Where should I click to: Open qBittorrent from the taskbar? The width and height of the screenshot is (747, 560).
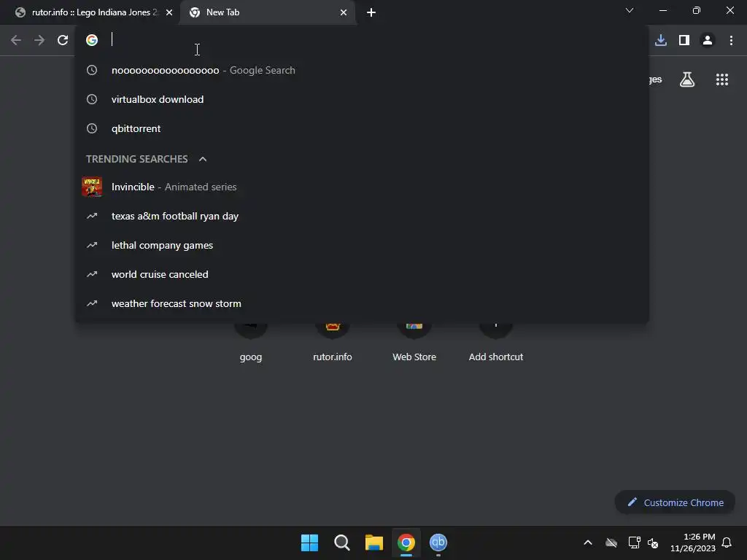click(x=438, y=542)
